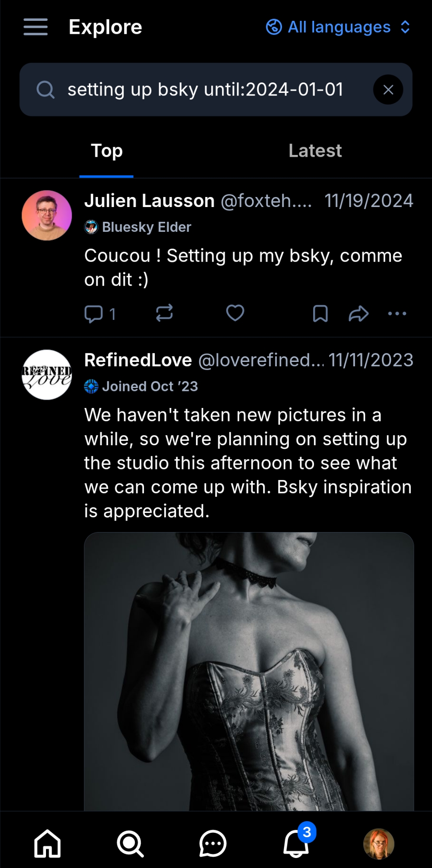Open Search from the bottom bar
The width and height of the screenshot is (432, 868).
click(x=130, y=844)
